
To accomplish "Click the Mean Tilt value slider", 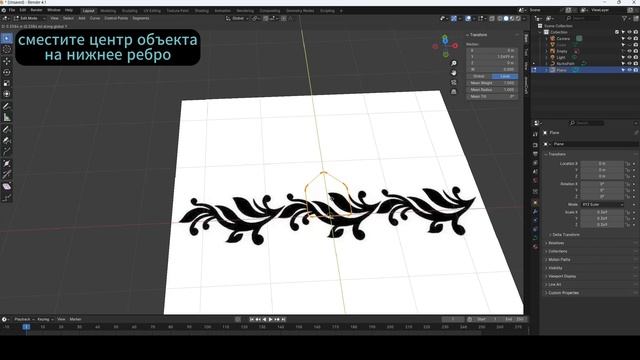I will click(492, 96).
